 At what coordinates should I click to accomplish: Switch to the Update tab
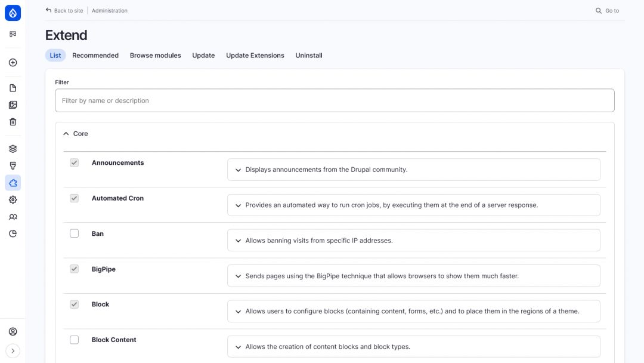pyautogui.click(x=203, y=56)
